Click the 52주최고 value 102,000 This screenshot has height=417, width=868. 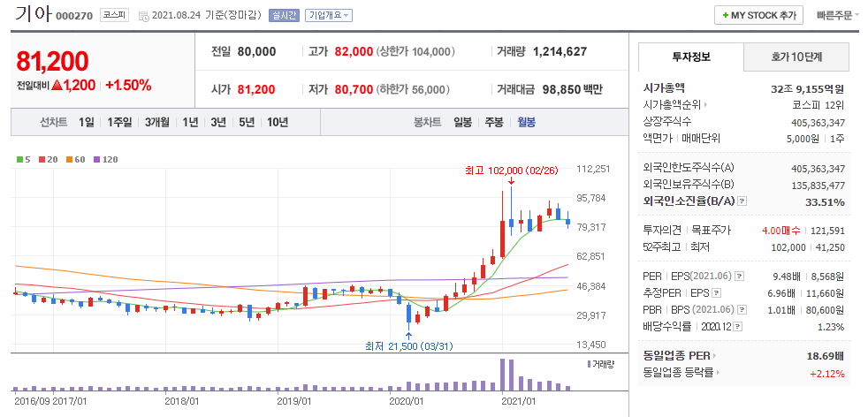click(788, 247)
